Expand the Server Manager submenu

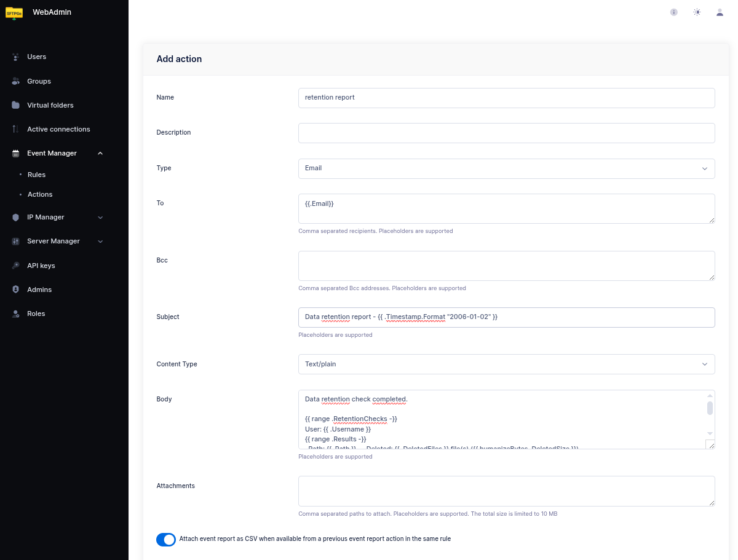coord(100,241)
